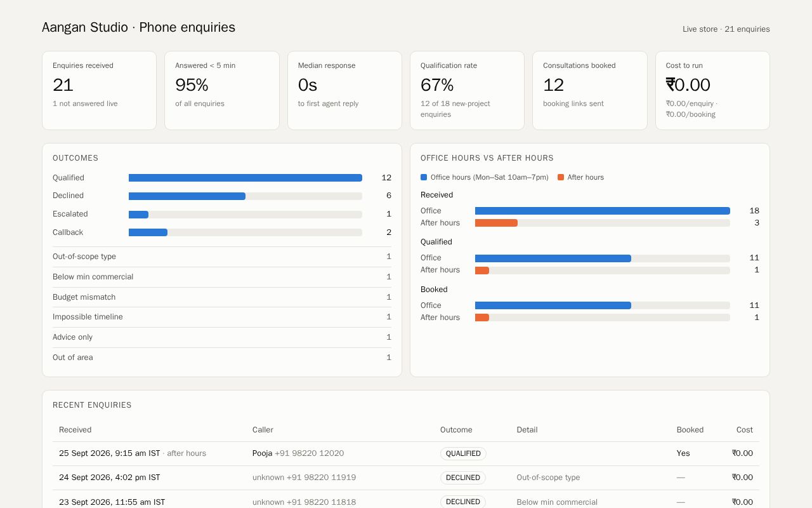Click the Received column header
The width and height of the screenshot is (812, 508).
point(75,430)
